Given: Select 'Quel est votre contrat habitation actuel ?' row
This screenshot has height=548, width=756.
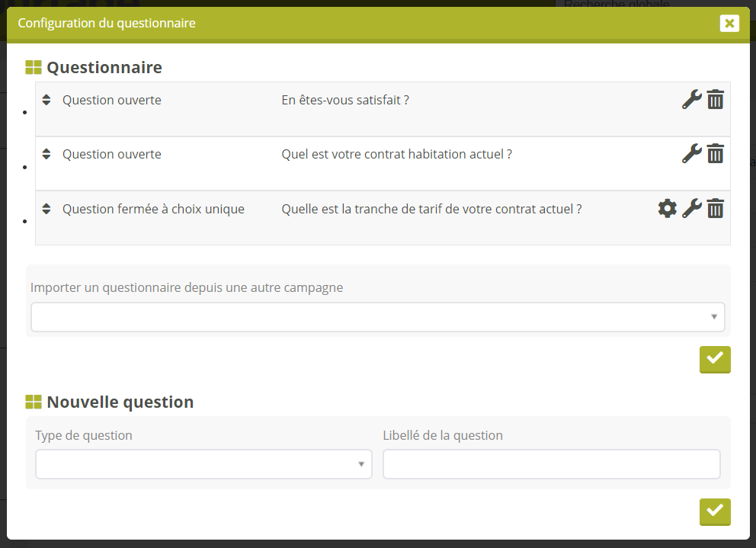Looking at the screenshot, I should (x=396, y=155).
